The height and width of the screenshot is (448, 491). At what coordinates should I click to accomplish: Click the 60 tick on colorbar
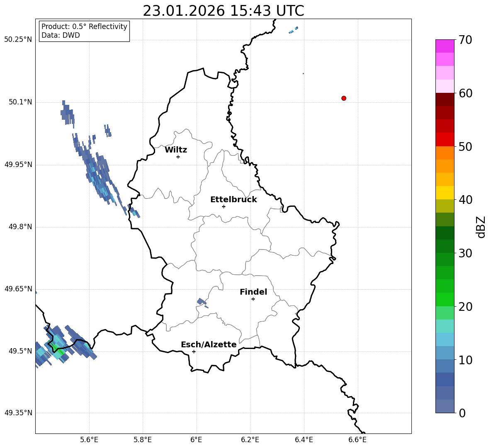coord(465,93)
